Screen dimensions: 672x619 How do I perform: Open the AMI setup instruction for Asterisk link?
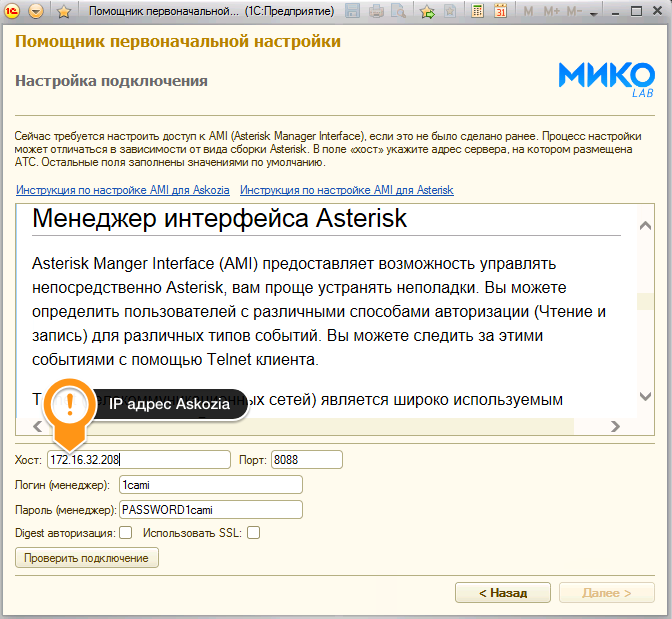(x=347, y=190)
